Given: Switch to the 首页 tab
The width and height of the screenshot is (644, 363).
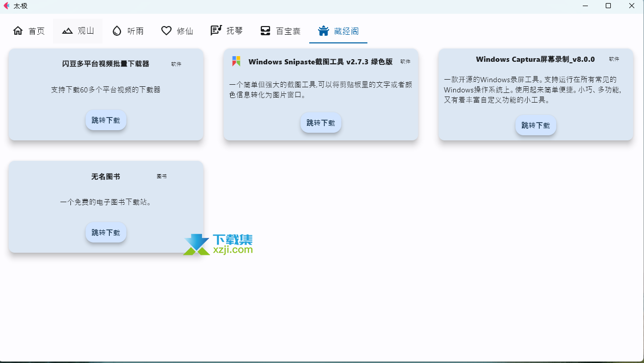Looking at the screenshot, I should (x=29, y=31).
